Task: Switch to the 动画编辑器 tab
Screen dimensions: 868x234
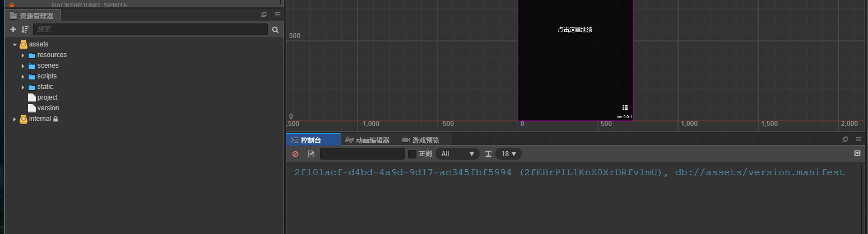Action: [367, 140]
